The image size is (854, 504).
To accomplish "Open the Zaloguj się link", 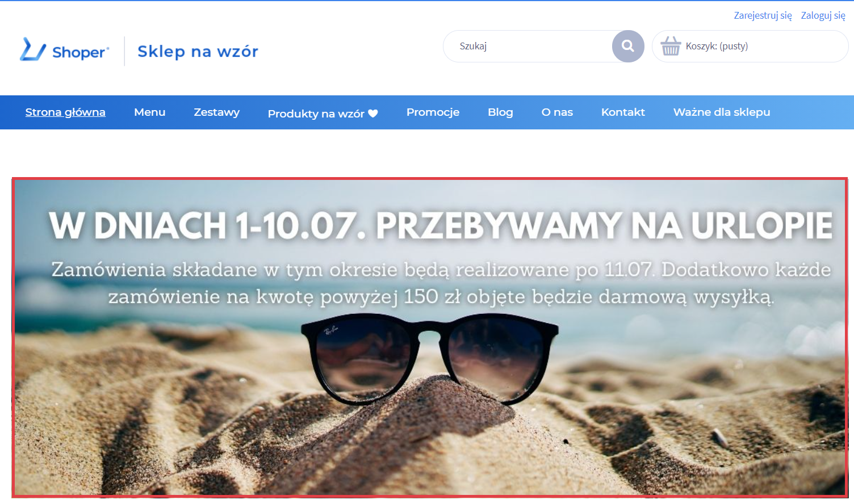I will coord(823,15).
